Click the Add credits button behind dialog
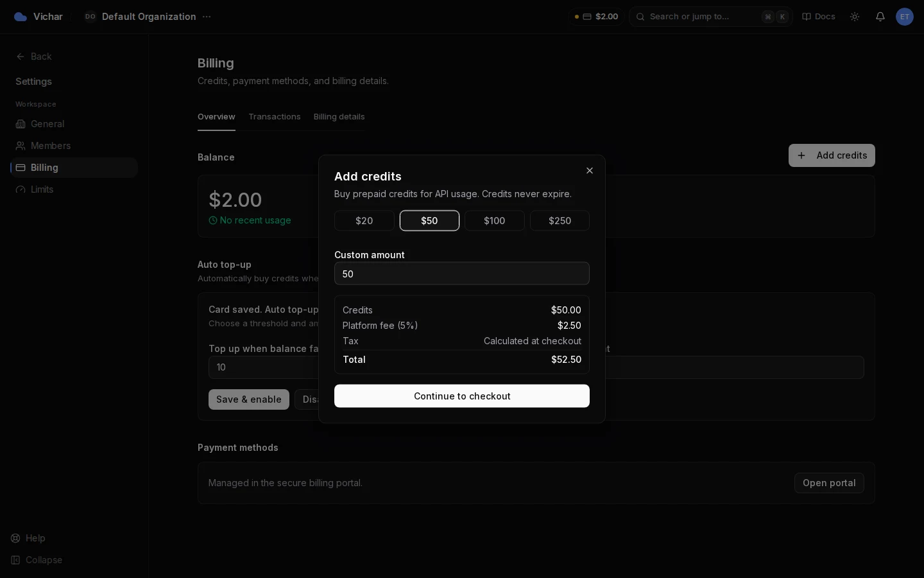Image resolution: width=924 pixels, height=578 pixels. tap(832, 155)
